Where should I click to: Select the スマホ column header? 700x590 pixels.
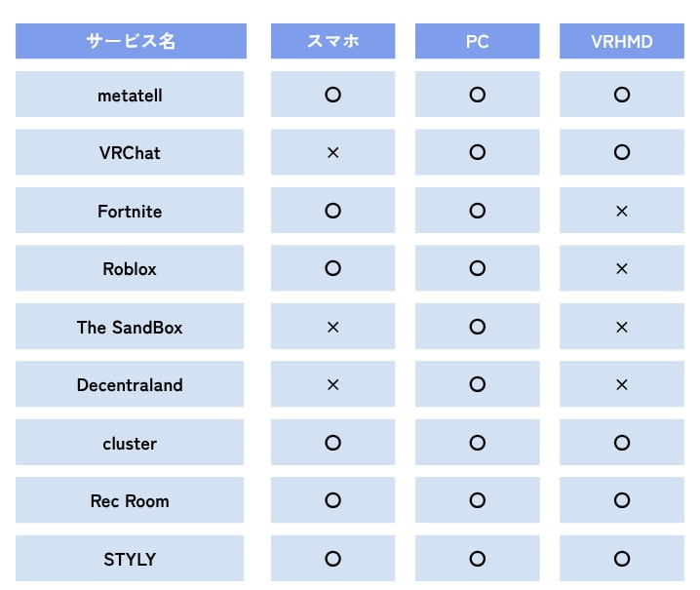(332, 42)
